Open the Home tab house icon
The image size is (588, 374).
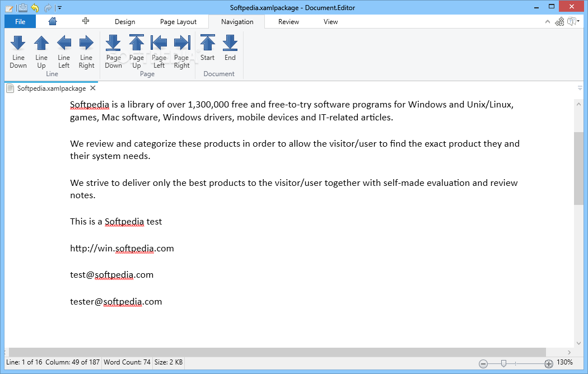[53, 21]
